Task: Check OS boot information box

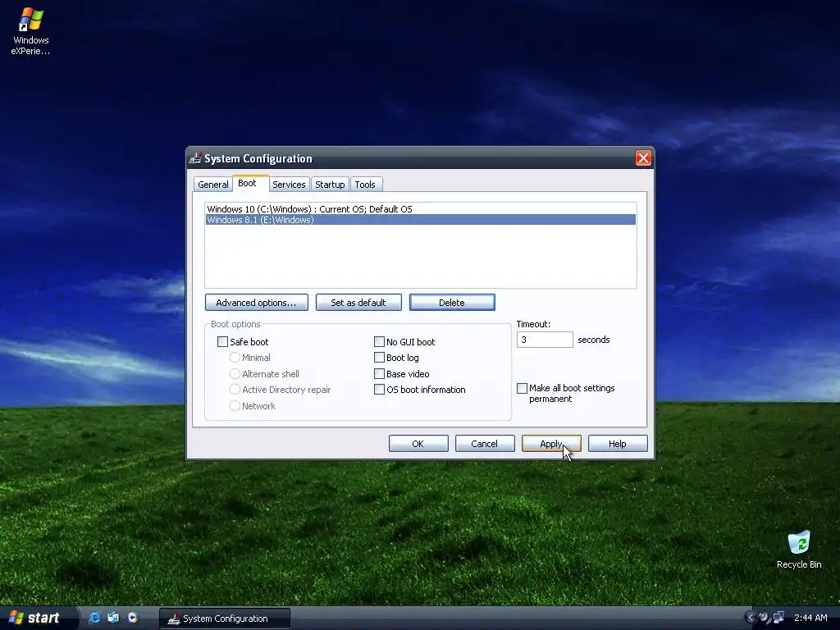Action: 379,390
